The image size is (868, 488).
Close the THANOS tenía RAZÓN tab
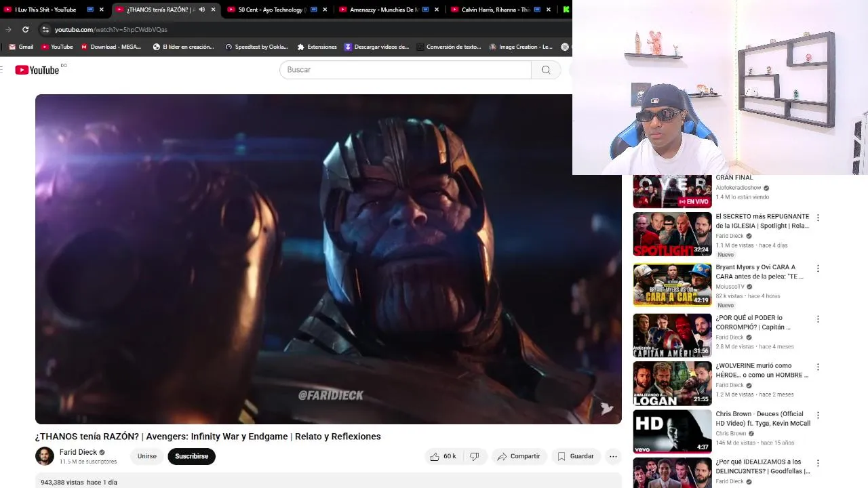click(214, 9)
